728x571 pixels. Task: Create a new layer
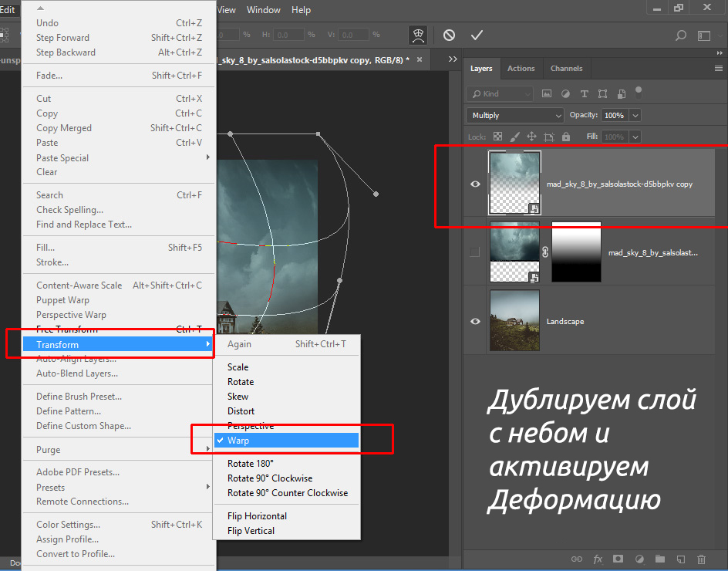681,559
